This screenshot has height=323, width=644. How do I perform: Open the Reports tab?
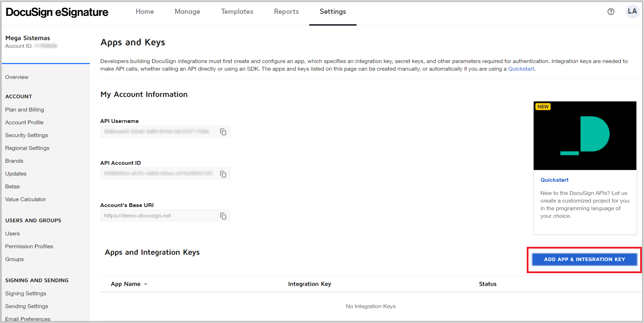(286, 12)
